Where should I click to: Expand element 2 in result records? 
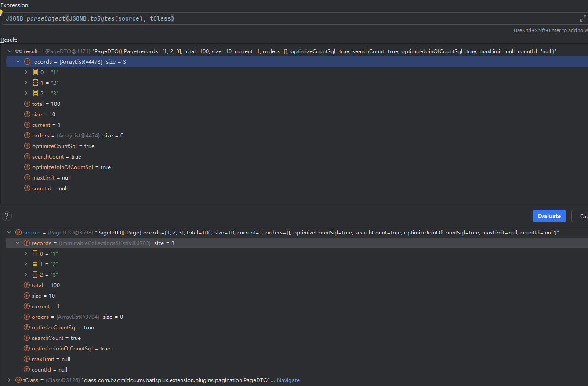[26, 94]
